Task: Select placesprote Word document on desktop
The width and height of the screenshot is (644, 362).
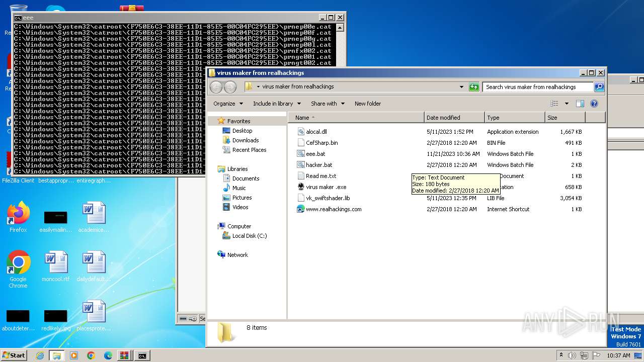Action: point(94,316)
